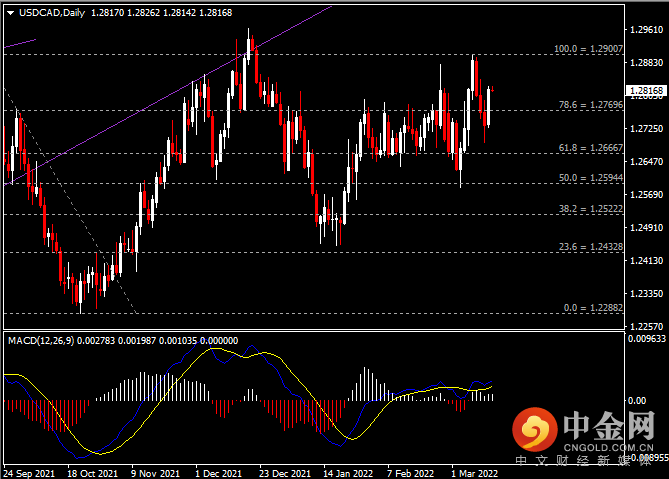Click the 1.27250 price axis value

point(646,128)
